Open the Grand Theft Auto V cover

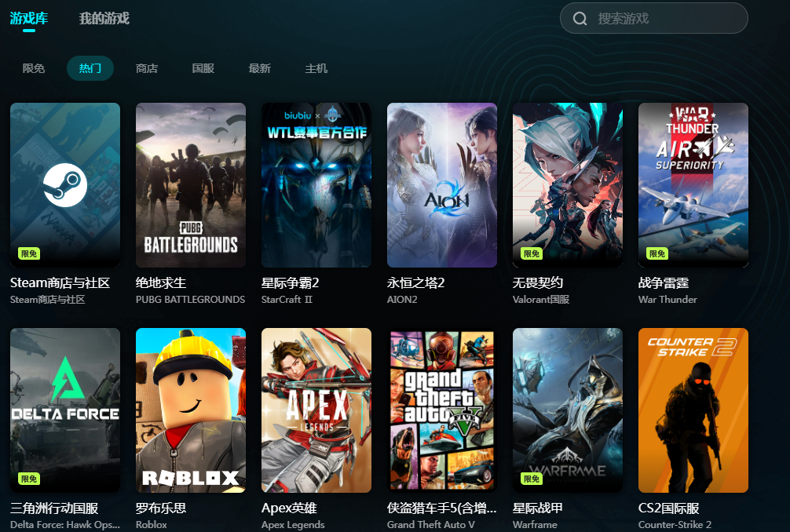pos(442,410)
